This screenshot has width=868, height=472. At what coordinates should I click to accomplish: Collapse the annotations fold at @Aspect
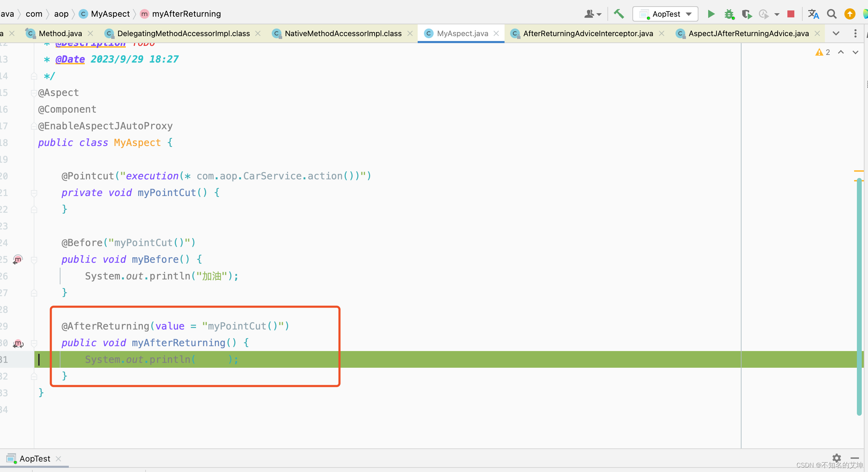pos(34,93)
